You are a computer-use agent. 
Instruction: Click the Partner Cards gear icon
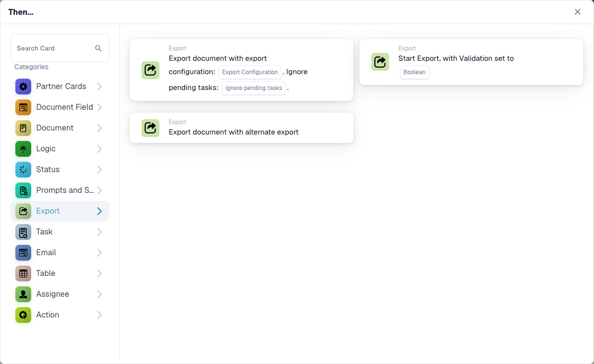tap(23, 87)
